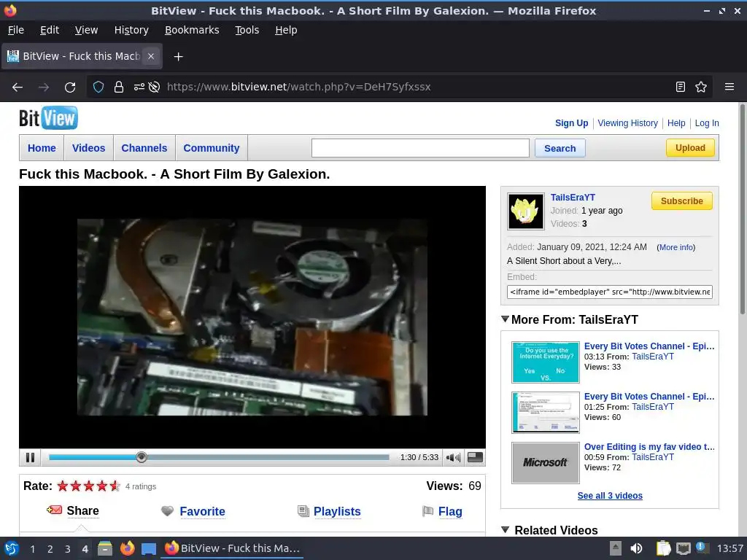The height and width of the screenshot is (560, 747).
Task: Open the taskbar start menu icon
Action: coord(12,548)
